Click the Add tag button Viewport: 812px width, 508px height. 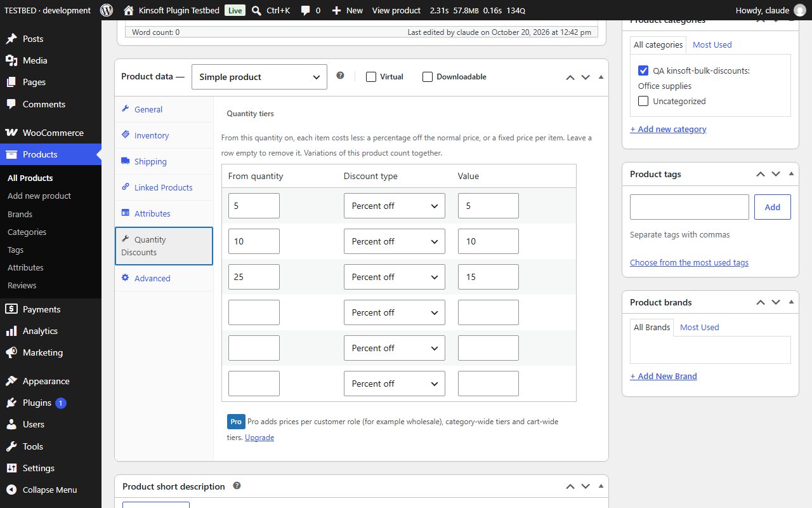[x=773, y=207]
